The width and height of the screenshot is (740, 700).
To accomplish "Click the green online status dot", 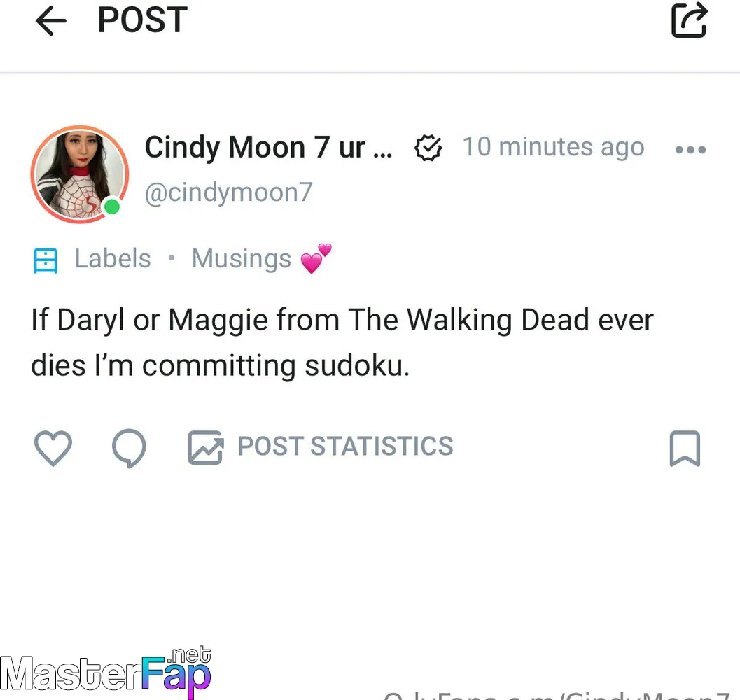I will pyautogui.click(x=112, y=206).
